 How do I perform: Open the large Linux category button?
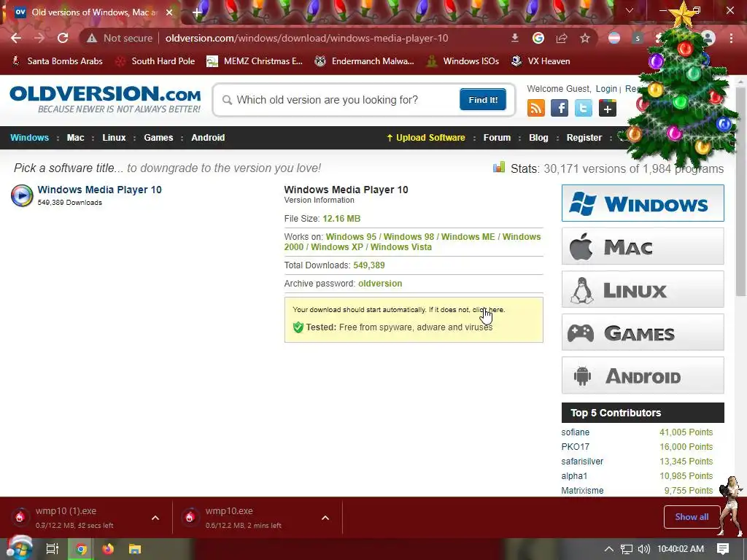click(x=643, y=289)
